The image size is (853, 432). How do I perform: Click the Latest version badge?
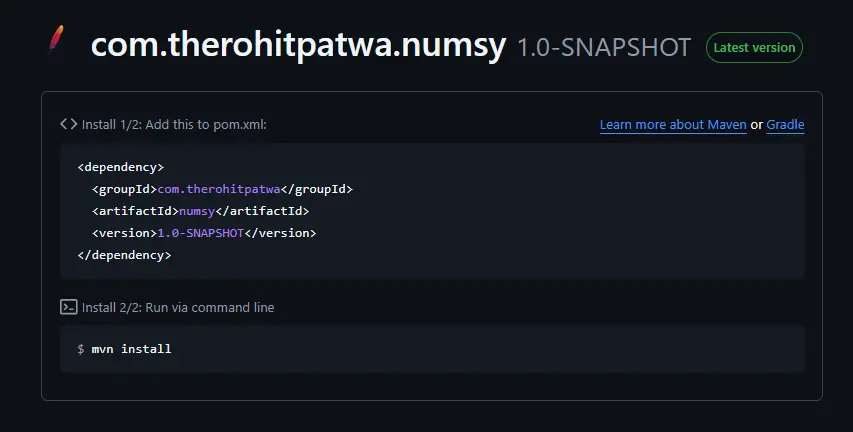click(x=754, y=47)
